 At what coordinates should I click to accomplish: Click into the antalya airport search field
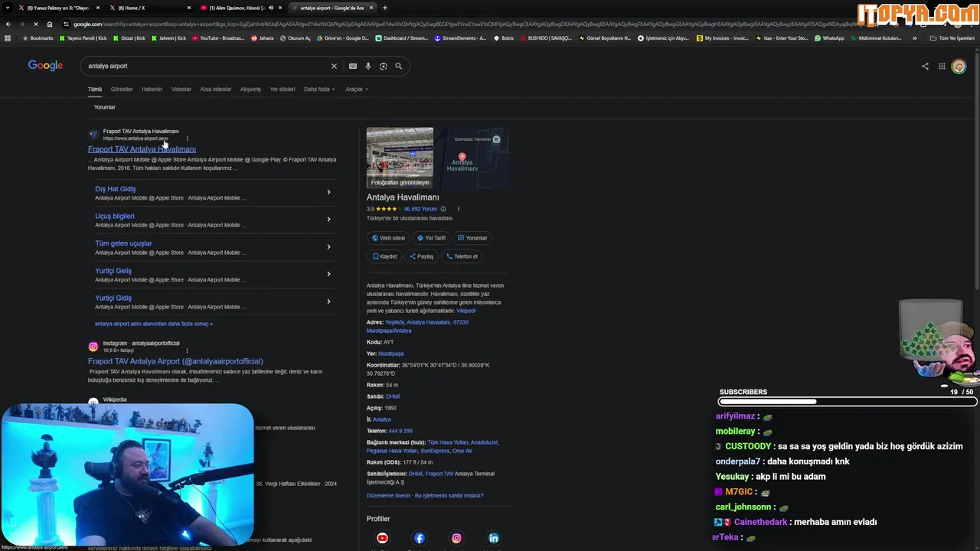[207, 66]
